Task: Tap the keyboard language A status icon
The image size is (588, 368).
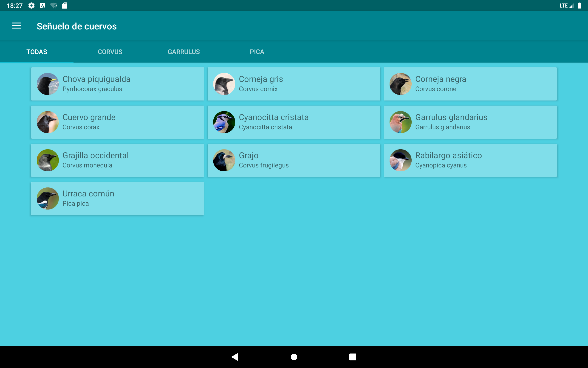Action: [42, 6]
